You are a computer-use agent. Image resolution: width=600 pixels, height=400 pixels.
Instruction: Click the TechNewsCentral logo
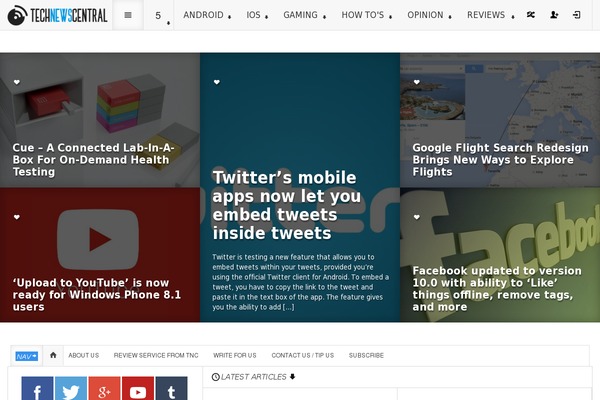[x=57, y=15]
